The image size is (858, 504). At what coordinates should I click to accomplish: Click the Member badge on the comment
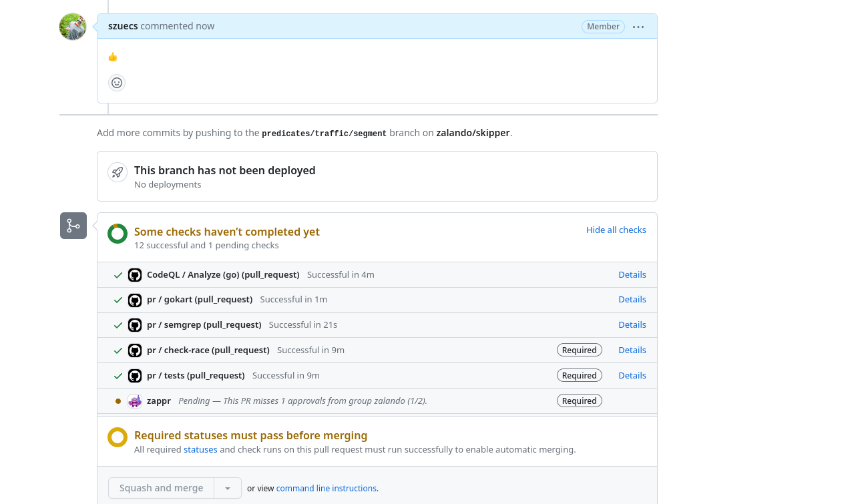click(x=602, y=26)
